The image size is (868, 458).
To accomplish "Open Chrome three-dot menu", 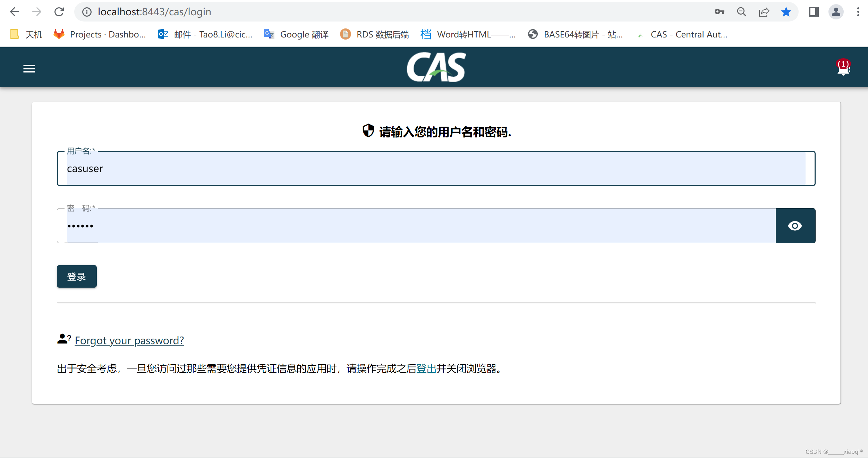I will [x=858, y=12].
